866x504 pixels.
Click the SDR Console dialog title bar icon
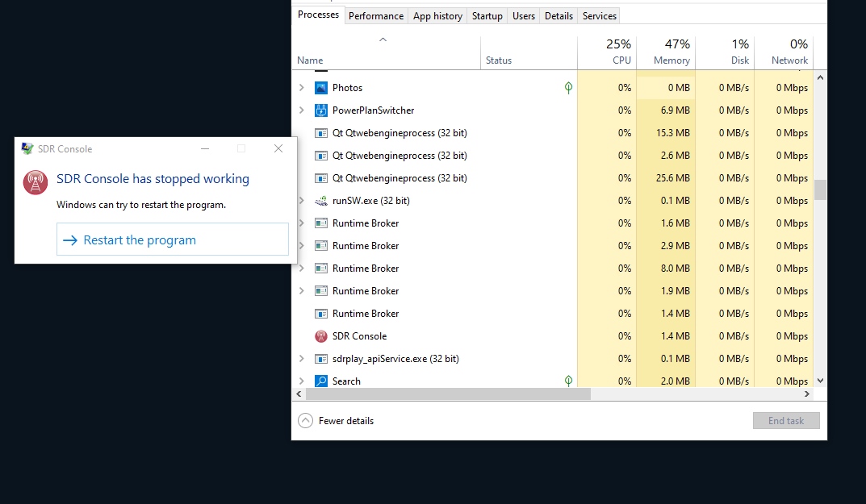pos(27,148)
